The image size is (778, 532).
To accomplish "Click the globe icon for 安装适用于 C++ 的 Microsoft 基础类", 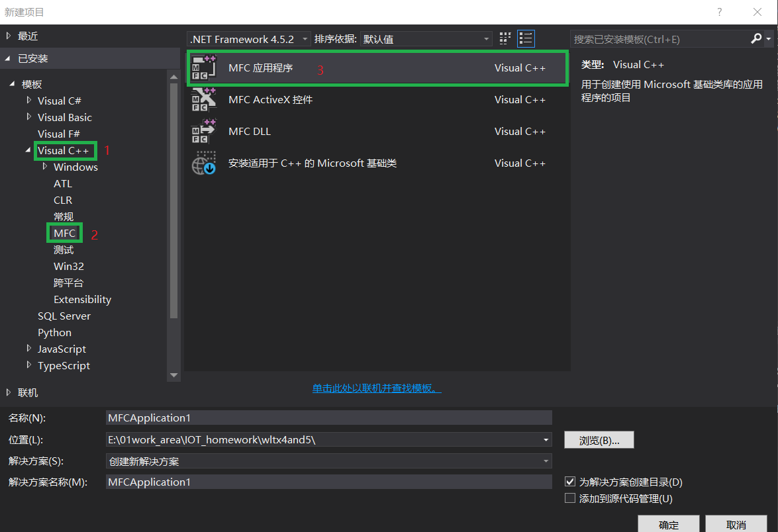I will 204,163.
